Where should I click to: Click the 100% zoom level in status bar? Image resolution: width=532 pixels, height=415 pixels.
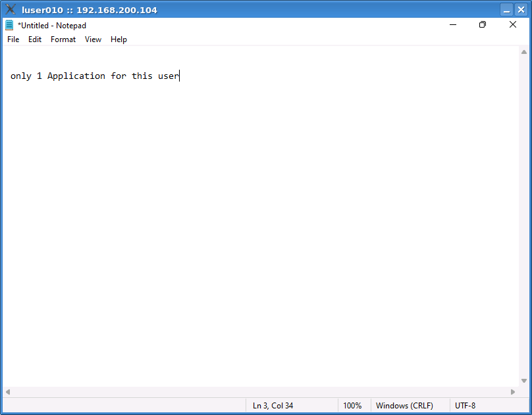click(352, 406)
